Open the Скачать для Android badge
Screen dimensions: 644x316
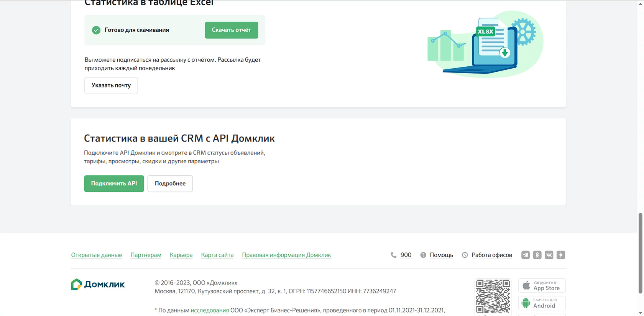542,303
